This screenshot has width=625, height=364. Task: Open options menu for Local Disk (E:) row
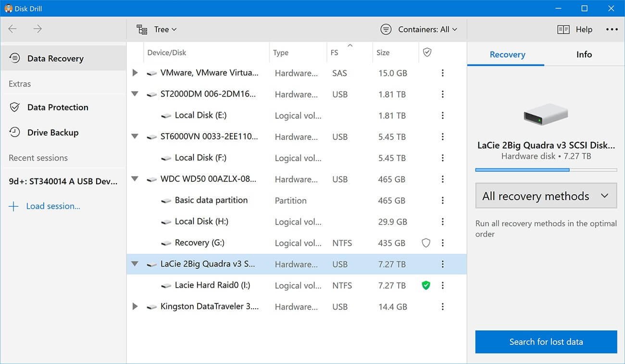(x=443, y=115)
